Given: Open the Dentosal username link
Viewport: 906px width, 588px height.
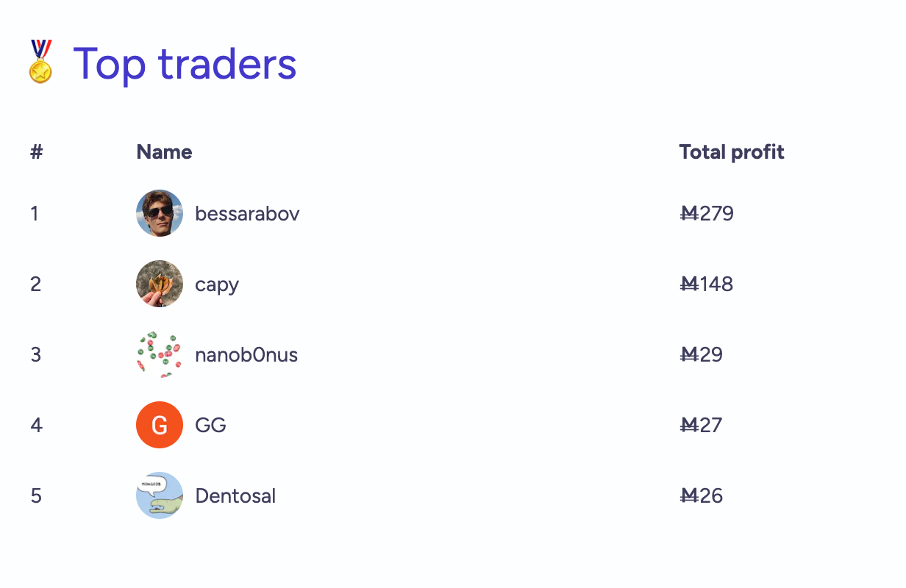Looking at the screenshot, I should tap(235, 496).
